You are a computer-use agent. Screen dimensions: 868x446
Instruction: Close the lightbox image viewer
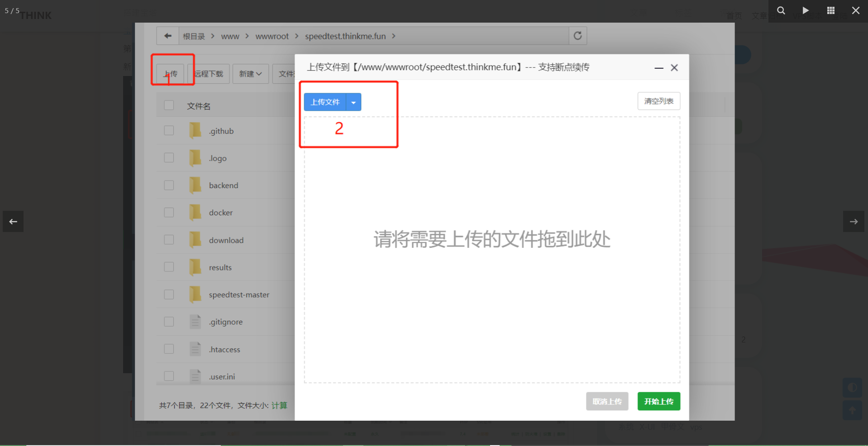[856, 10]
